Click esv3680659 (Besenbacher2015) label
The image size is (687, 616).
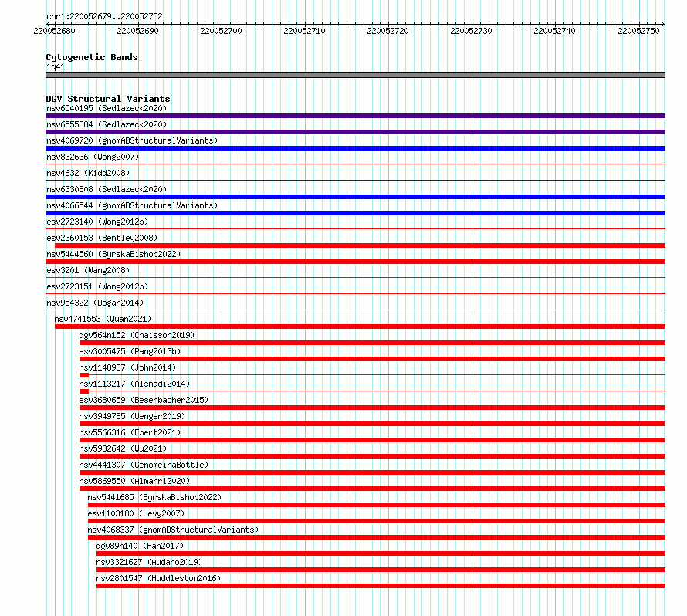[x=144, y=400]
